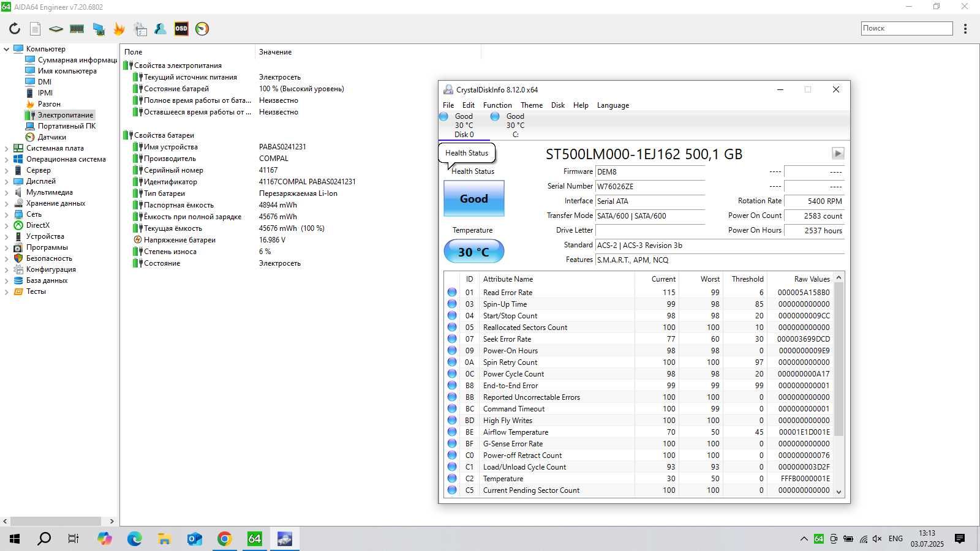Open the Theme menu in CrystalDiskInfo
The image size is (980, 551).
point(532,105)
